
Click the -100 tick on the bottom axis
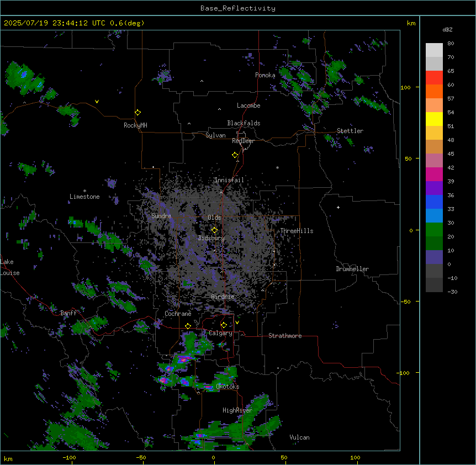tap(69, 457)
